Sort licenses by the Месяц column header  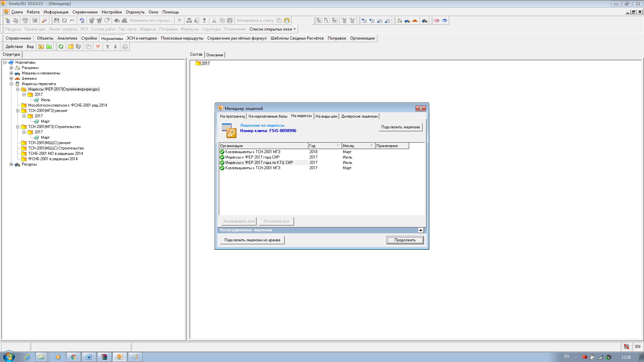pos(358,146)
